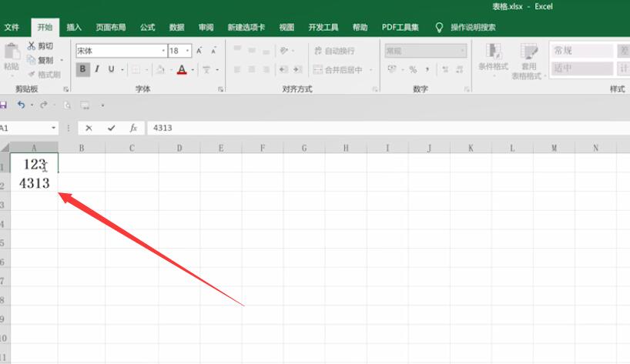Select cell A2 containing 4313

pos(34,183)
